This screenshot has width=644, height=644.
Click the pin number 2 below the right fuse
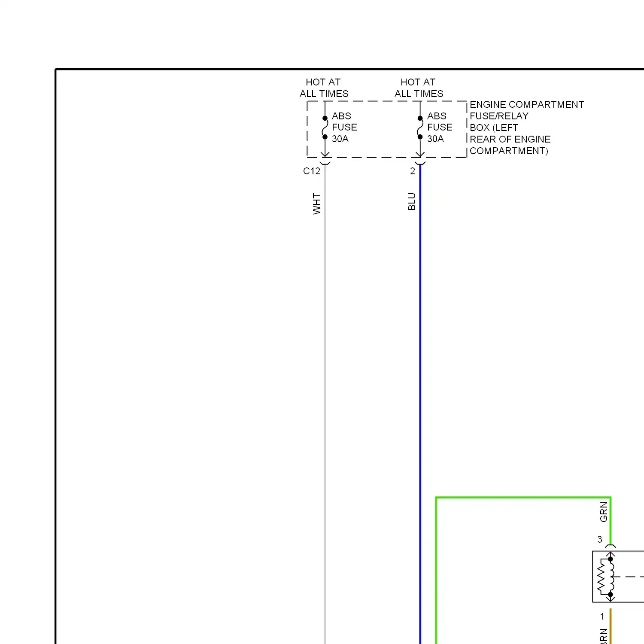(x=413, y=171)
